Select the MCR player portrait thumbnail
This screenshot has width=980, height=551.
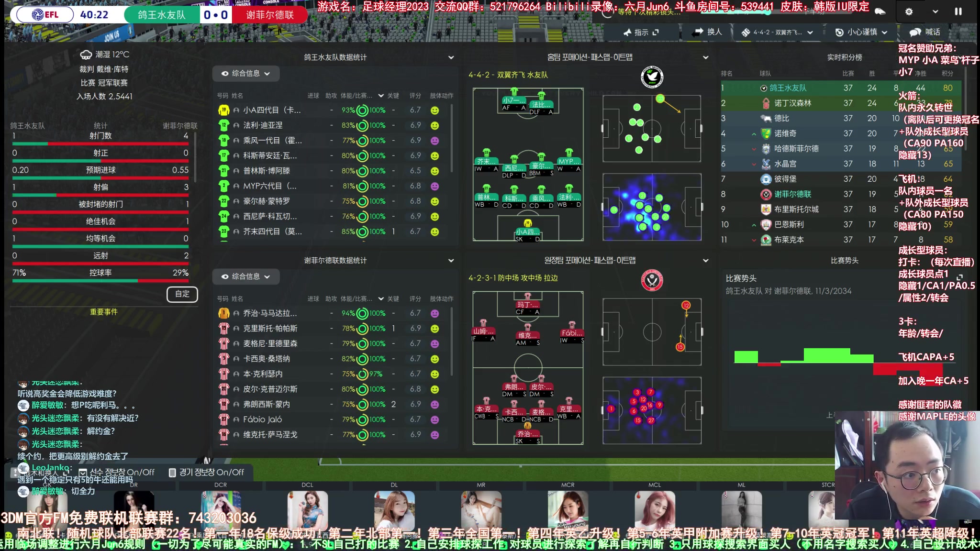[568, 510]
